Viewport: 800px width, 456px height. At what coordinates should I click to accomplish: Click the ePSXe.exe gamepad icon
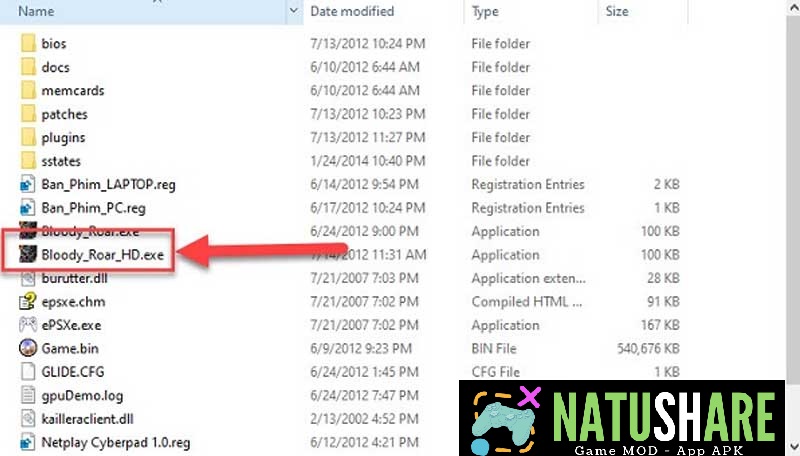[x=28, y=325]
